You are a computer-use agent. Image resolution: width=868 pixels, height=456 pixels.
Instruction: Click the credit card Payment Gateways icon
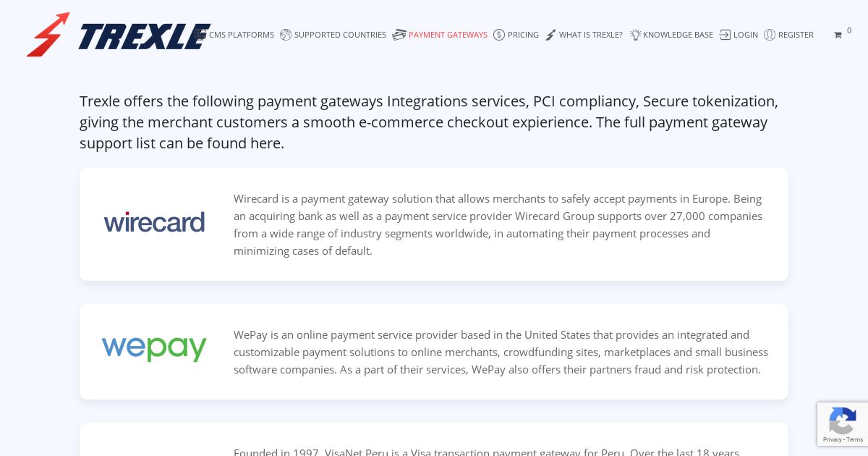(399, 35)
